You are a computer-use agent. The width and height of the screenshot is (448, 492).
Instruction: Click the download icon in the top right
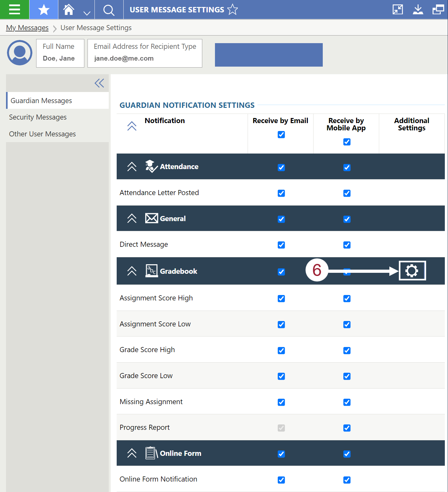point(418,10)
